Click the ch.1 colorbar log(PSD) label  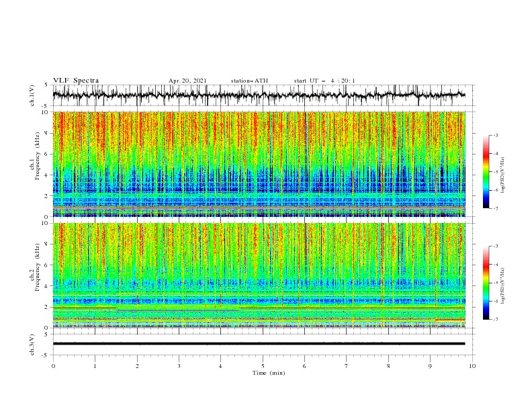503,175
